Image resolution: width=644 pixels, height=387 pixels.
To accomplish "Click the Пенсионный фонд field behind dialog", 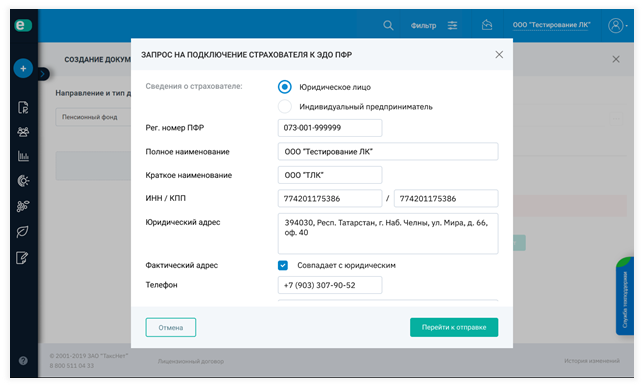I will [x=93, y=117].
